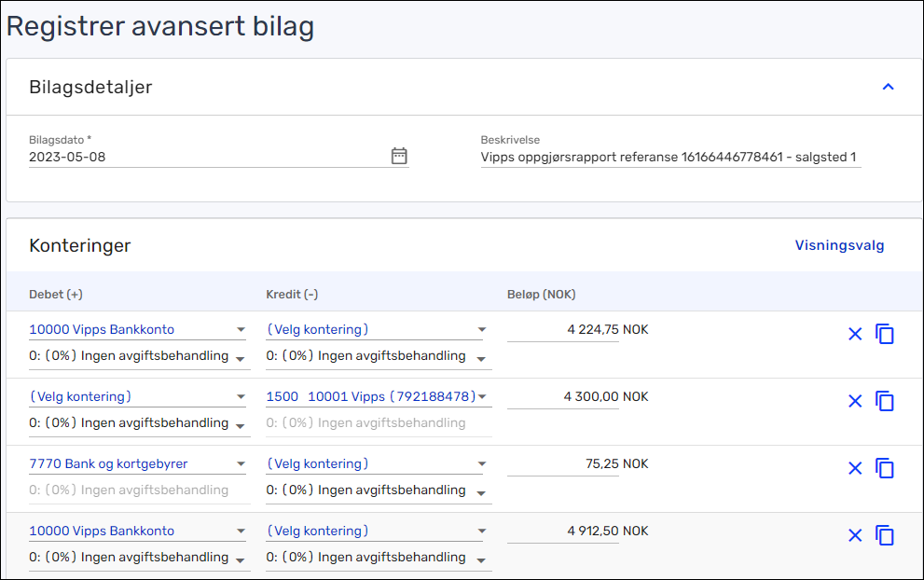This screenshot has width=924, height=580.
Task: Click the Beløp (NOK) column header
Action: click(541, 294)
